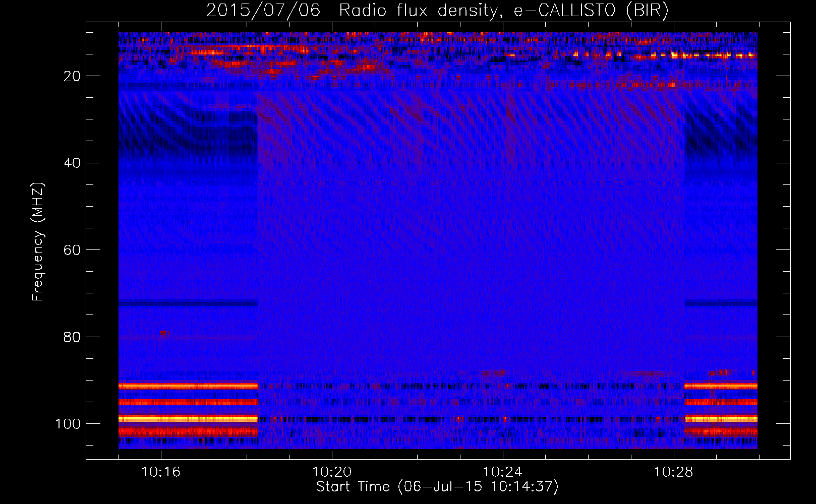Click the 60 MHz frequency tick label
Image resolution: width=816 pixels, height=504 pixels.
click(x=72, y=250)
